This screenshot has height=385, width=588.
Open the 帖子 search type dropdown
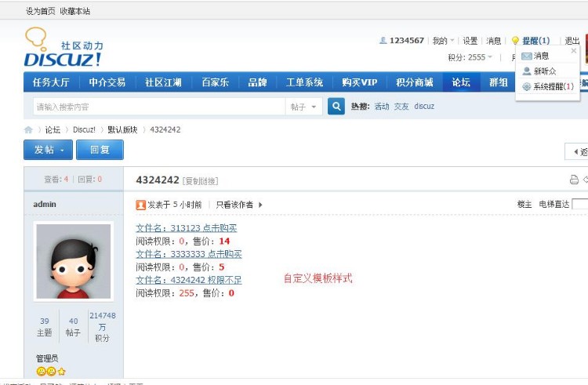click(x=303, y=107)
